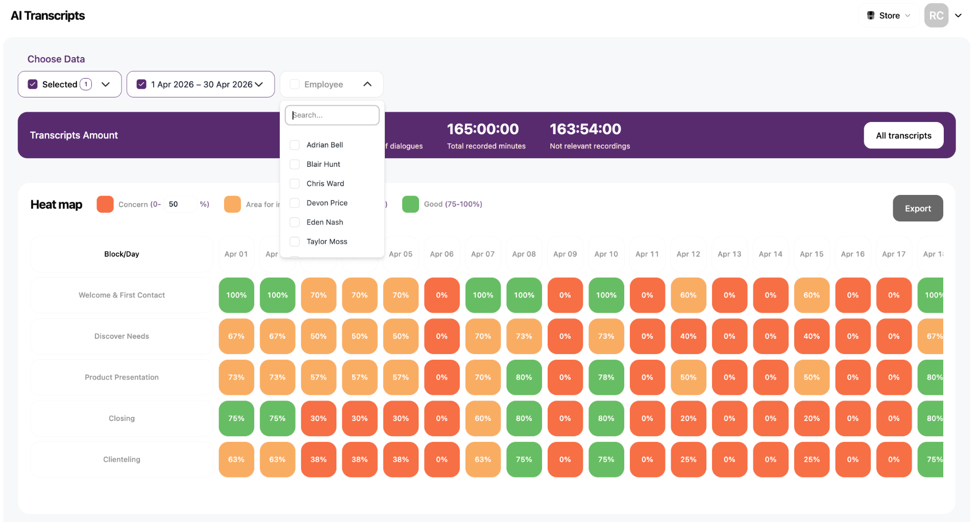Open Welcome & First Contact Apr 15 60% cell
This screenshot has height=522, width=980.
point(812,295)
